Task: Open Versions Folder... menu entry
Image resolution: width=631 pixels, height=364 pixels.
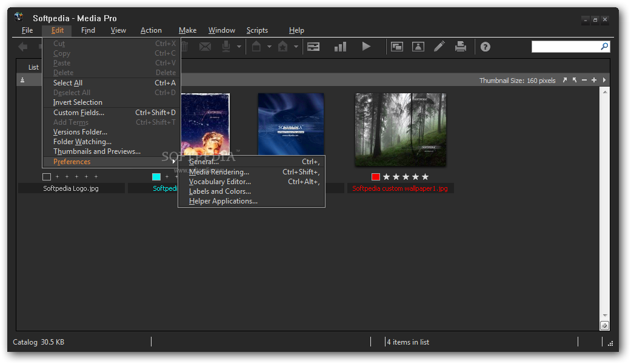Action: [x=112, y=132]
